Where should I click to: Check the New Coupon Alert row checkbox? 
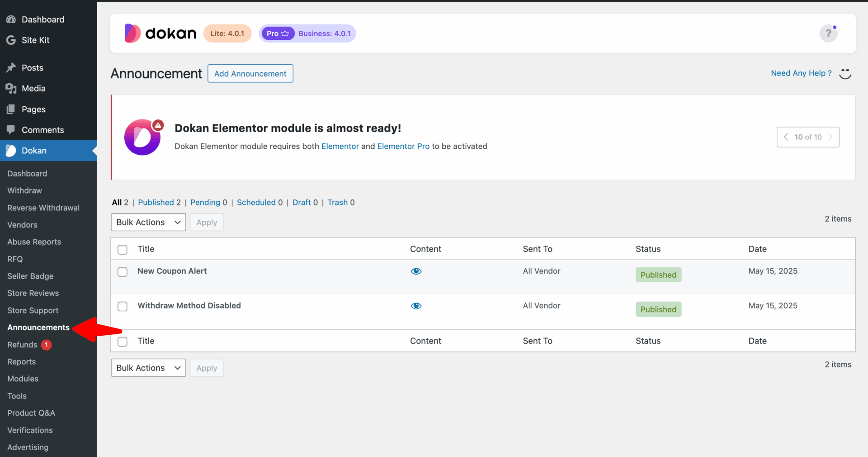click(x=123, y=271)
